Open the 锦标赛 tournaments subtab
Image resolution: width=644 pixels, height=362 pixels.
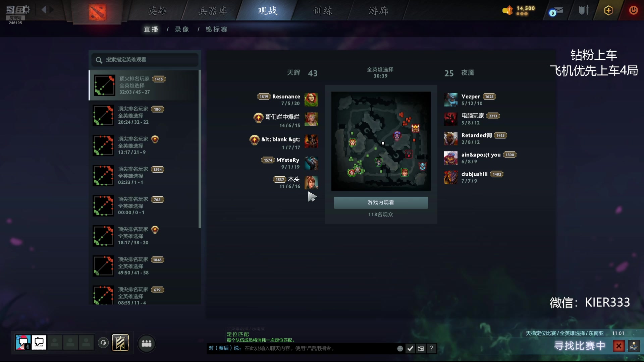click(216, 29)
